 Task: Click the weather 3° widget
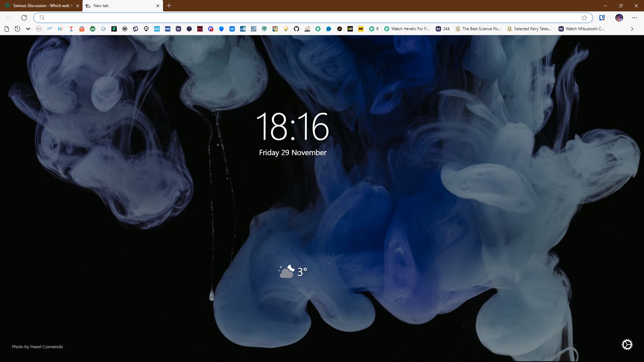tap(293, 271)
